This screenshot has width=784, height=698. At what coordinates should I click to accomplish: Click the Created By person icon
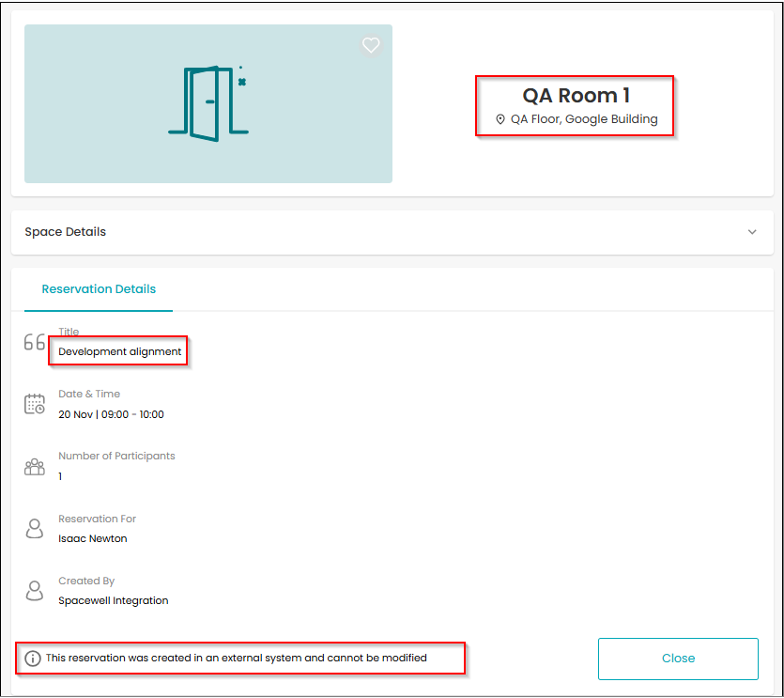coord(35,590)
